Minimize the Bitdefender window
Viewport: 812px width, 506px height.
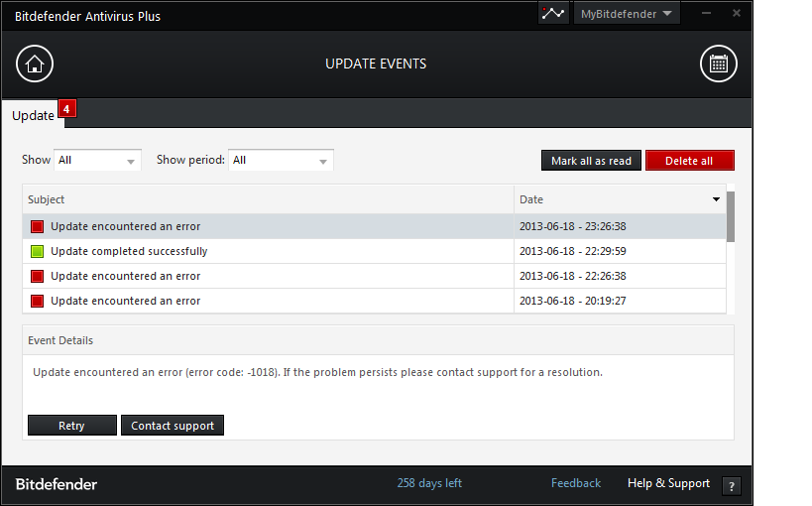pos(706,13)
